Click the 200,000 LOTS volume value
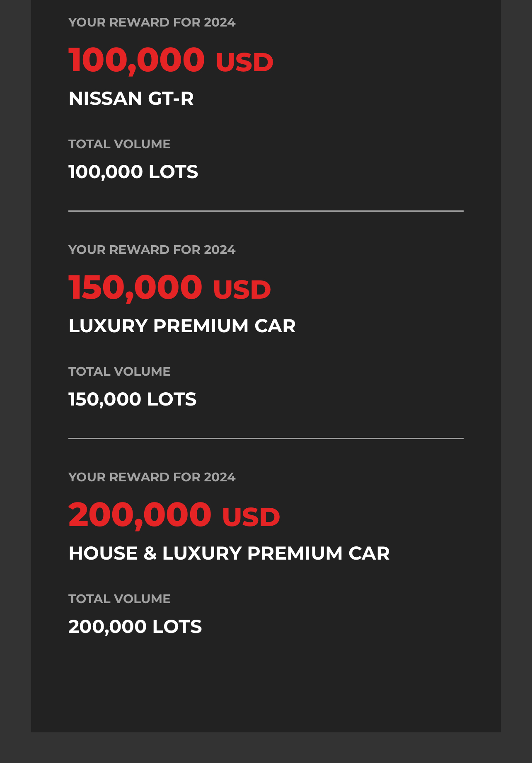 point(135,627)
